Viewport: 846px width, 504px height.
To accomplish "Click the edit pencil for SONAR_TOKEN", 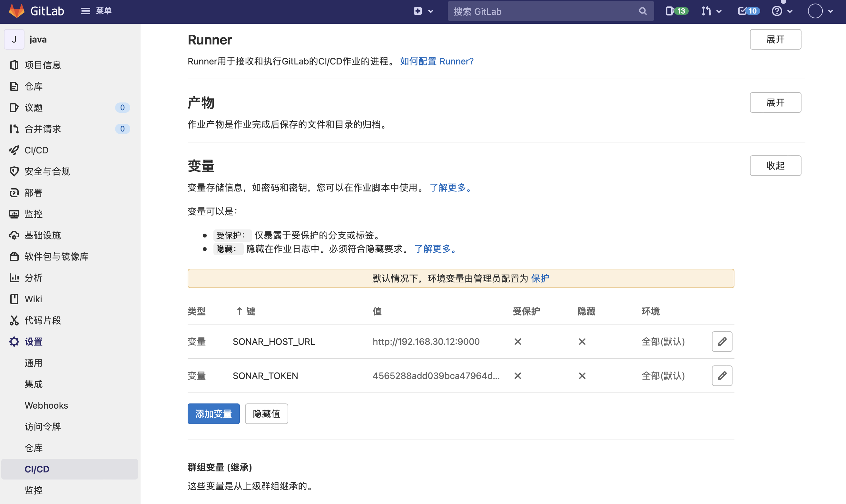I will click(x=722, y=376).
